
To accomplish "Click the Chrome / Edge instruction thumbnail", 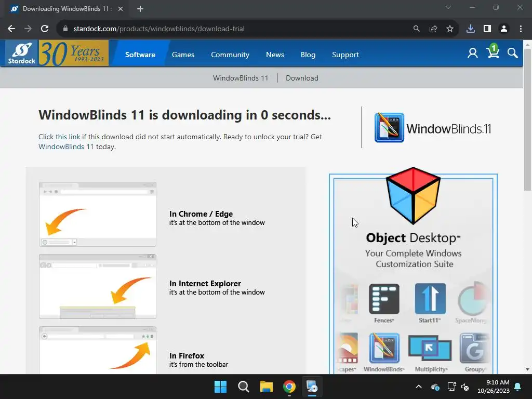I will [97, 214].
